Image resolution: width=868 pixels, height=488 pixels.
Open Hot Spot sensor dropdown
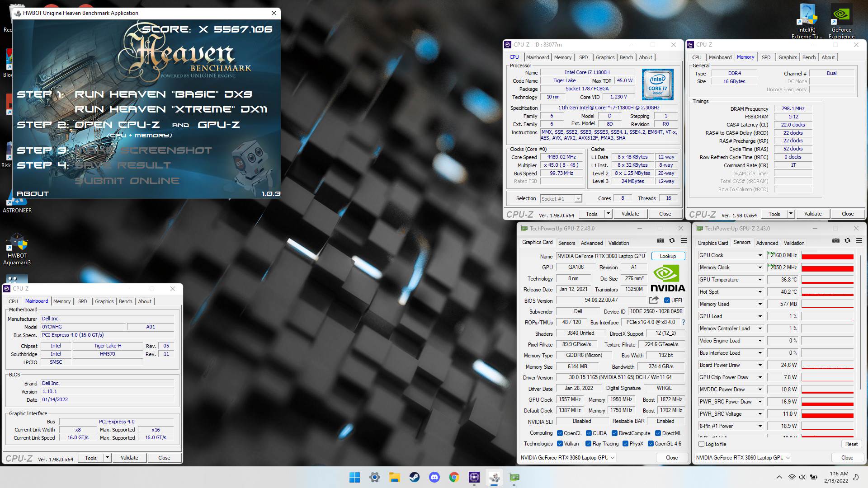[x=760, y=292]
